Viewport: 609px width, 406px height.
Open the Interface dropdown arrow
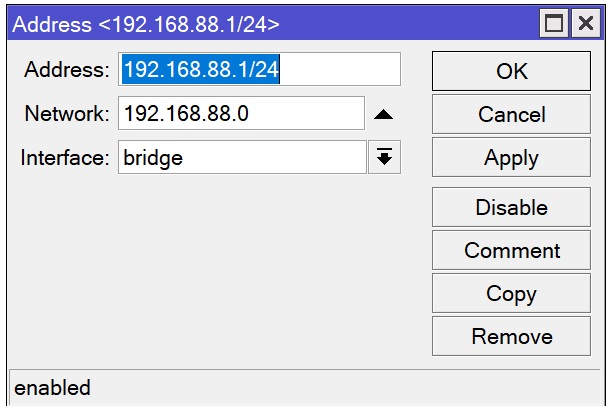click(x=384, y=158)
